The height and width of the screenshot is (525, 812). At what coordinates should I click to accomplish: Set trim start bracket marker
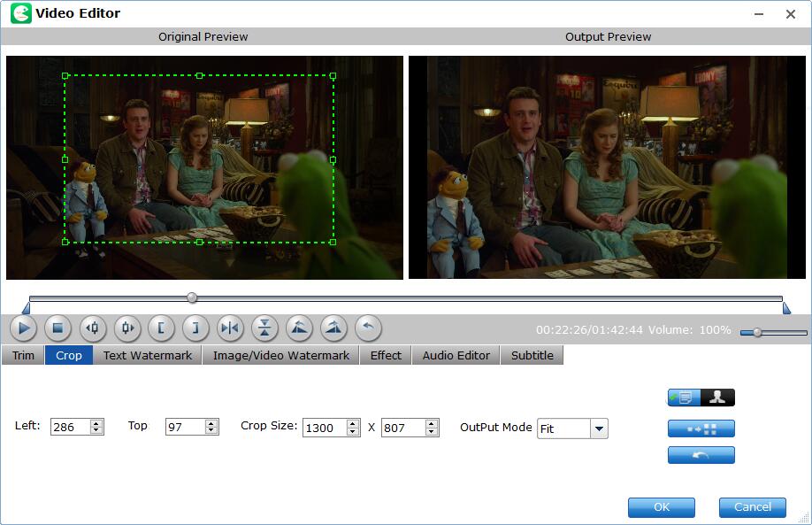[161, 328]
